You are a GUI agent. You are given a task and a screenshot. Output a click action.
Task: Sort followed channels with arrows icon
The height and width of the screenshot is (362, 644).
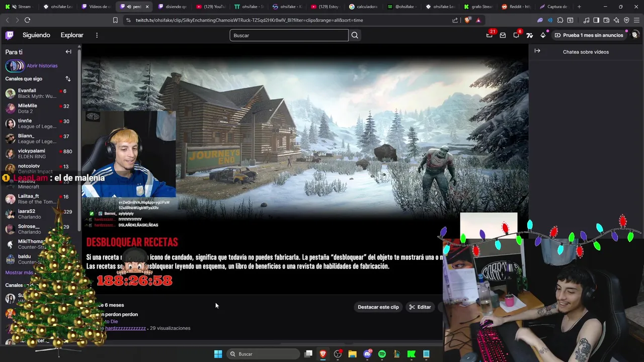pos(68,79)
